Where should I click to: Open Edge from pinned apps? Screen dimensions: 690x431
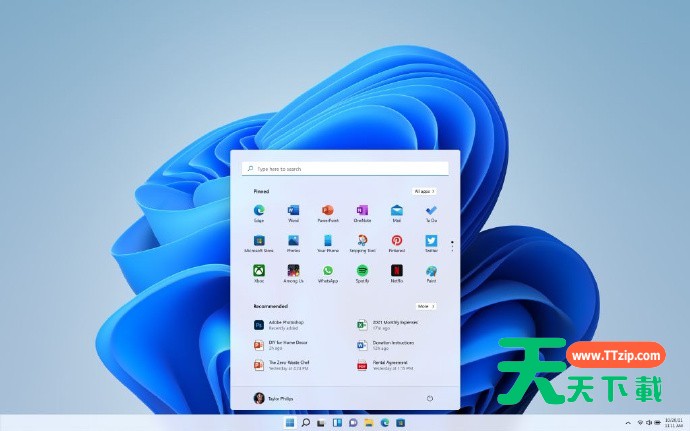click(259, 213)
